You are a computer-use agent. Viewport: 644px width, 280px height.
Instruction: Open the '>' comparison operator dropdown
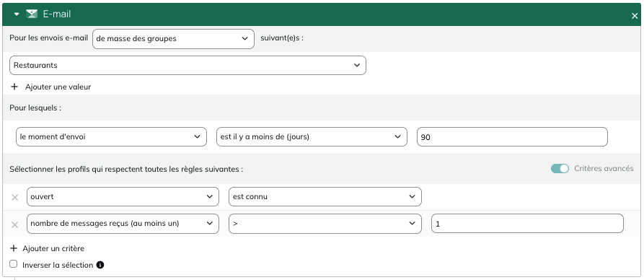coord(325,224)
